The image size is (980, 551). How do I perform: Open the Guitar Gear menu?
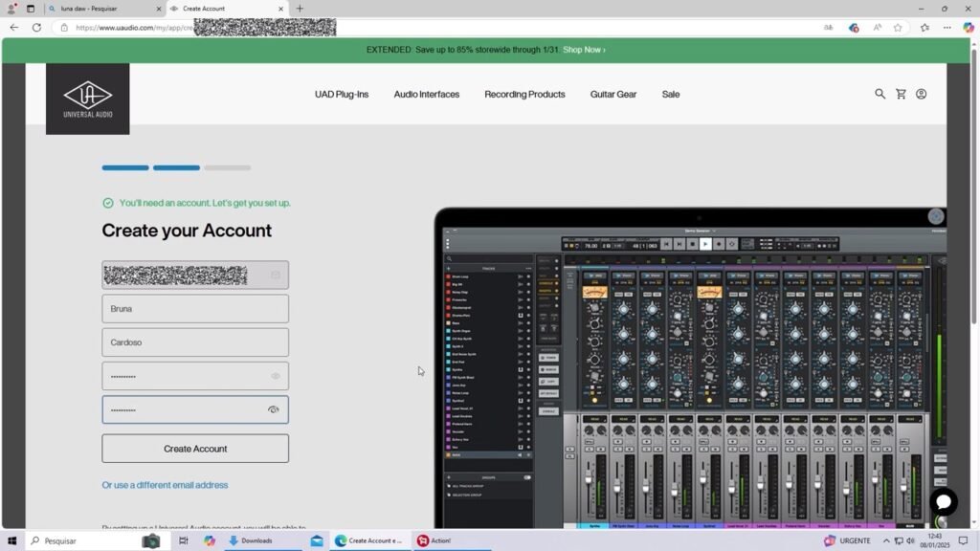click(613, 95)
